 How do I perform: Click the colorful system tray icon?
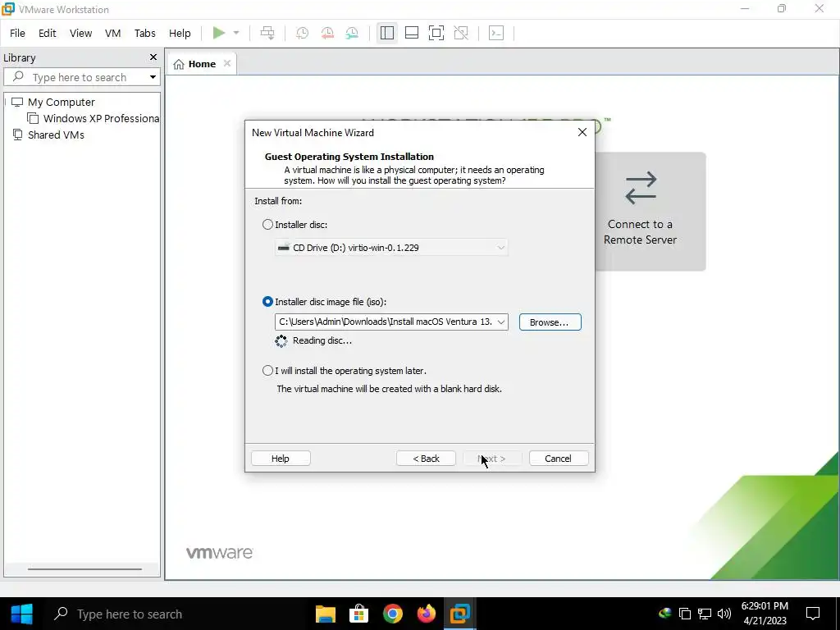pyautogui.click(x=664, y=614)
